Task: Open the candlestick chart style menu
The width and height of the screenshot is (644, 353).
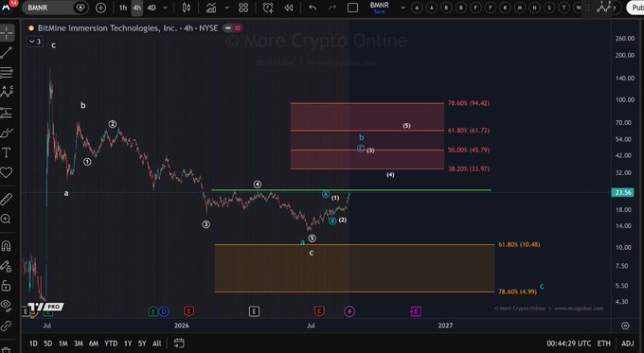Action: [187, 8]
